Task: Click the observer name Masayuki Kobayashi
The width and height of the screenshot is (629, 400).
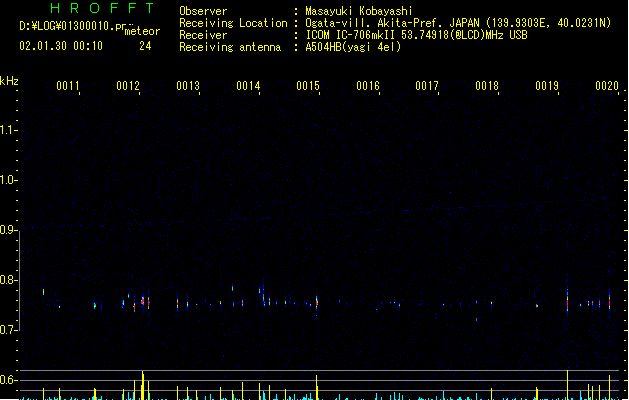Action: pos(359,11)
